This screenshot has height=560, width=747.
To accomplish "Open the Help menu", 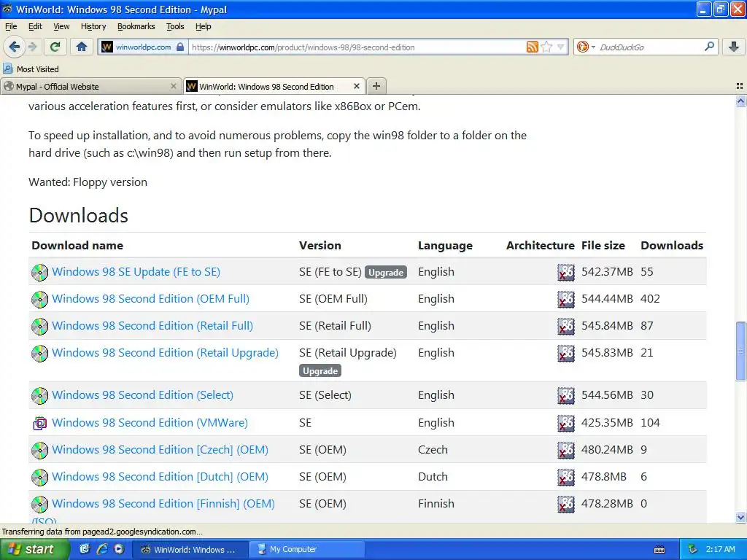I will pyautogui.click(x=204, y=26).
